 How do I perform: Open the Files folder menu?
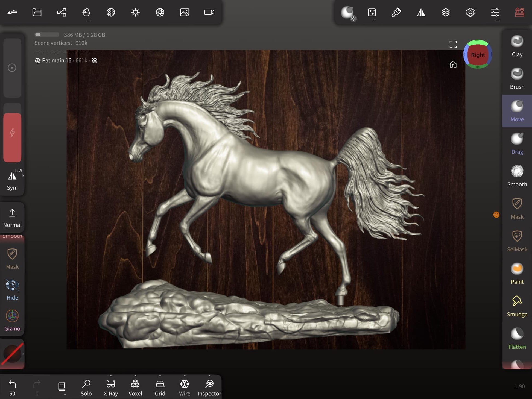click(x=37, y=12)
